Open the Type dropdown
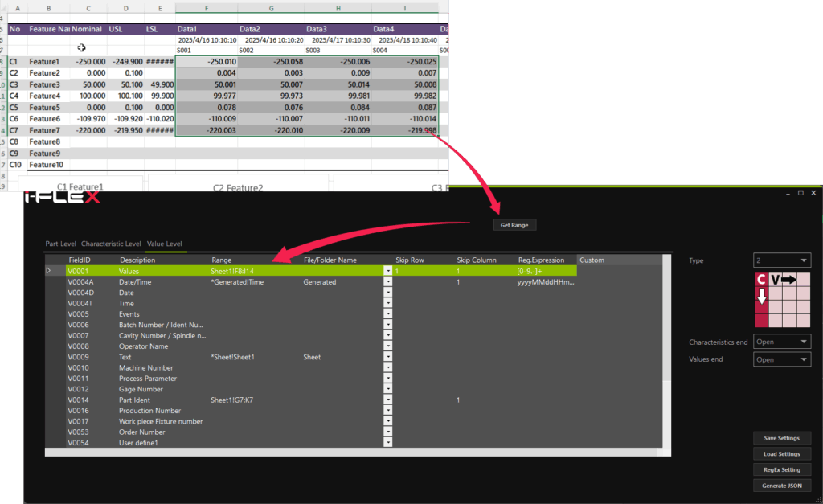The image size is (823, 504). pyautogui.click(x=781, y=260)
